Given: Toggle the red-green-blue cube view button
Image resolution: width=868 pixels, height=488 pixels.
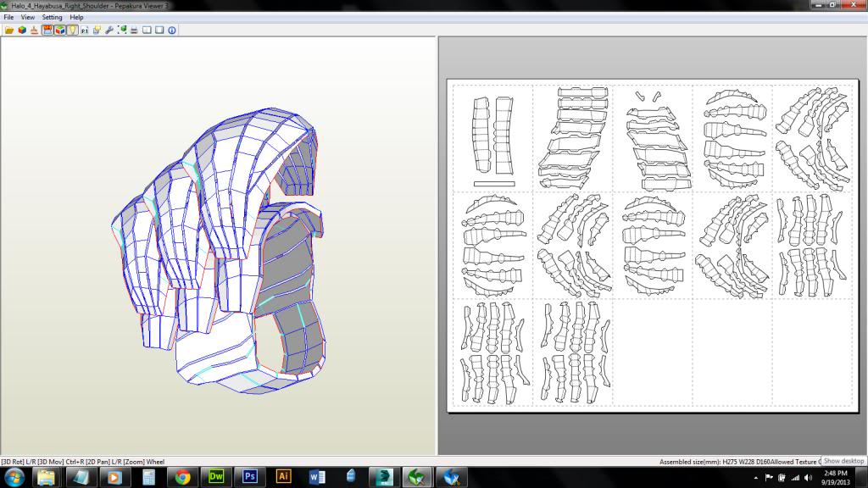Looking at the screenshot, I should [x=60, y=30].
